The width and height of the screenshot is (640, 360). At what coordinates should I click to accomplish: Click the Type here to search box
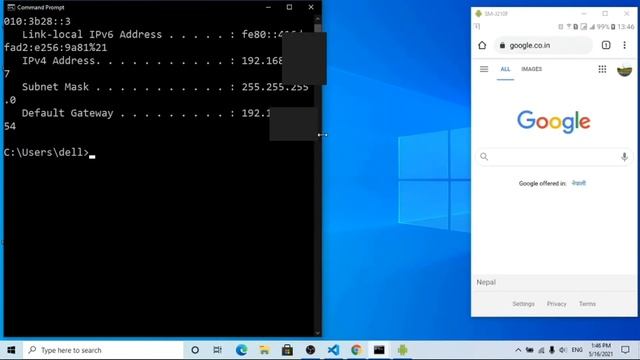click(x=104, y=350)
